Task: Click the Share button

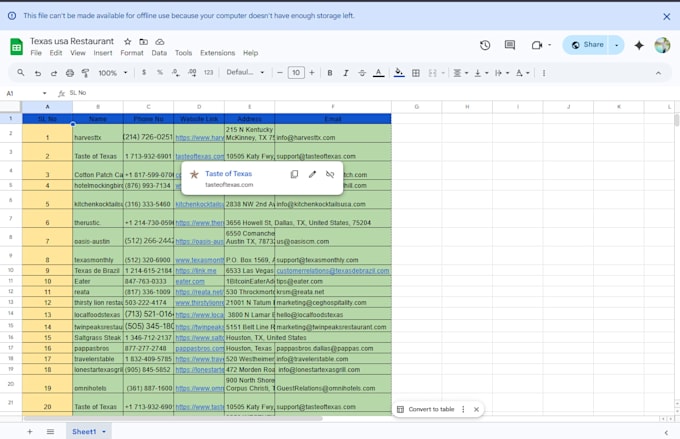Action: 587,45
